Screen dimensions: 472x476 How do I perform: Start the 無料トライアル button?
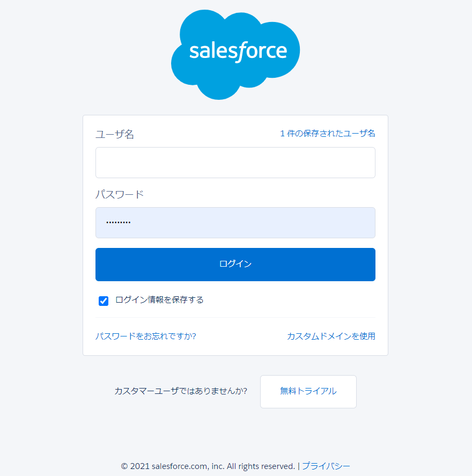(x=308, y=392)
